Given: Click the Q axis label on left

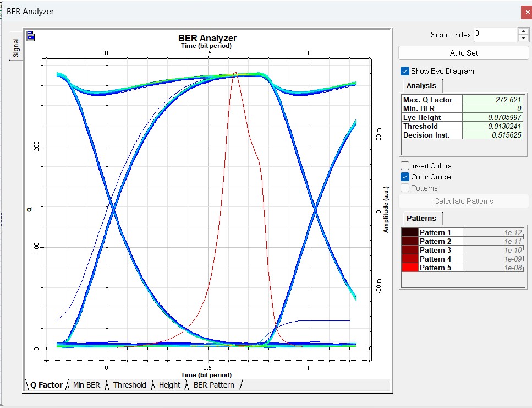Looking at the screenshot, I should 30,209.
